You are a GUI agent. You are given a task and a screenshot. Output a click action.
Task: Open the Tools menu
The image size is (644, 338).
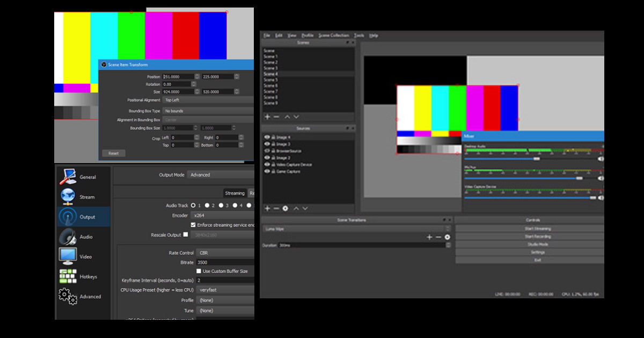[359, 35]
